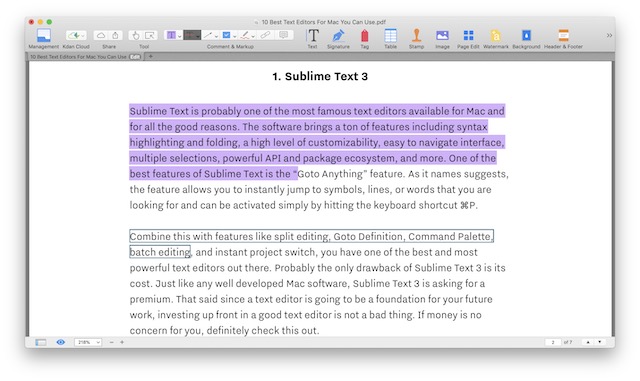The width and height of the screenshot is (640, 381).
Task: Click the line ending with 'shortcut ⌘P.'
Action: (x=303, y=205)
